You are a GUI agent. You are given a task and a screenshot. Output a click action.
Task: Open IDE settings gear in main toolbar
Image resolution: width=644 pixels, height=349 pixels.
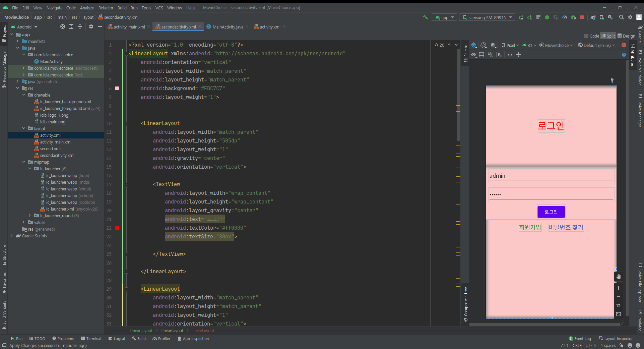[x=630, y=17]
